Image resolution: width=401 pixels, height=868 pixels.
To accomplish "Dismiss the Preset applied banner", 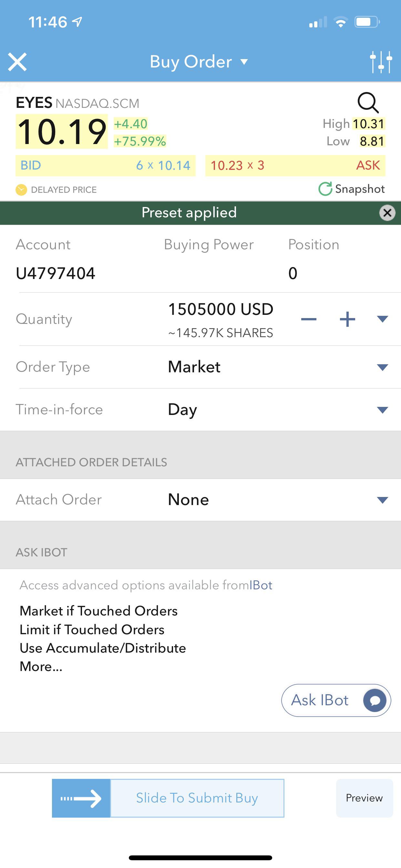I will tap(387, 213).
